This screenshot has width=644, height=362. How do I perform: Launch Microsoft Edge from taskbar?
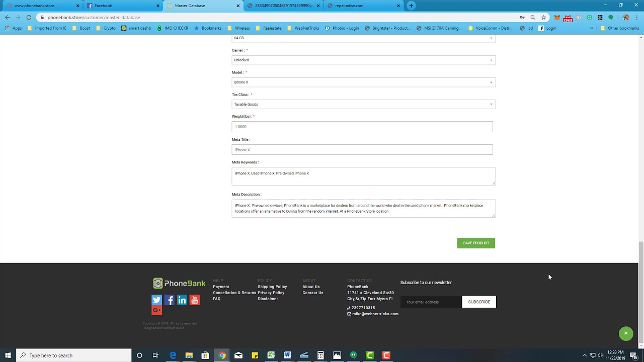coord(173,355)
